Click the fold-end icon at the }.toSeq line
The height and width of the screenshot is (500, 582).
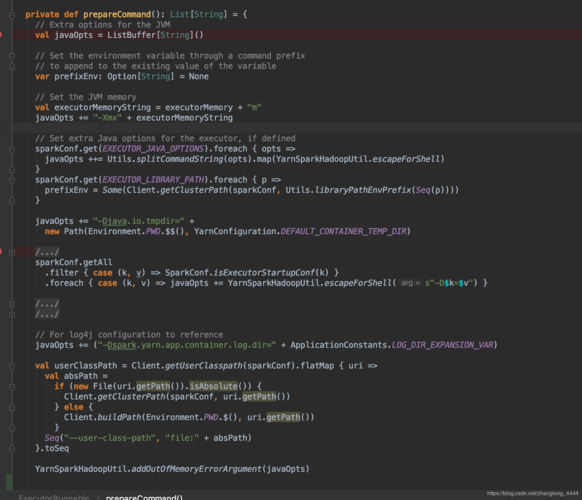tap(12, 448)
